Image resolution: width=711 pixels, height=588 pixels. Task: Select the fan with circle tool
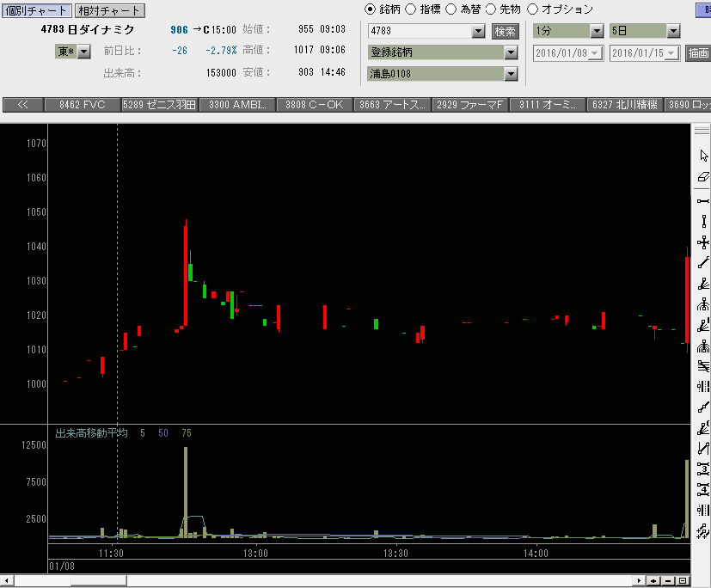[703, 428]
